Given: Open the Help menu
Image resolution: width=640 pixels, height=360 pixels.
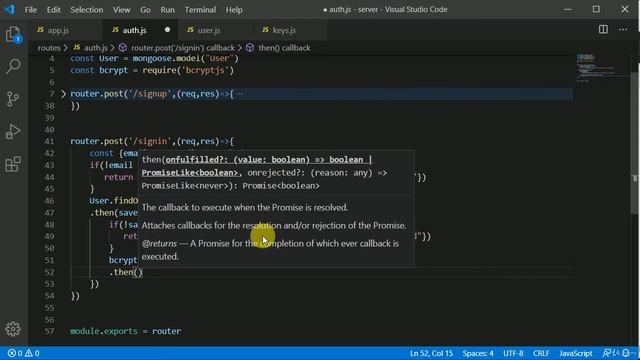Looking at the screenshot, I should point(234,9).
